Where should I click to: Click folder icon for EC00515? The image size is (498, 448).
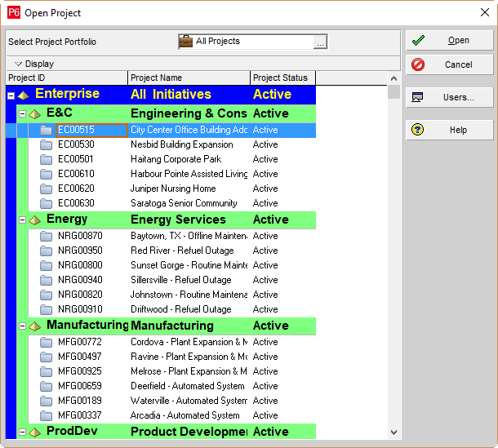pos(46,131)
